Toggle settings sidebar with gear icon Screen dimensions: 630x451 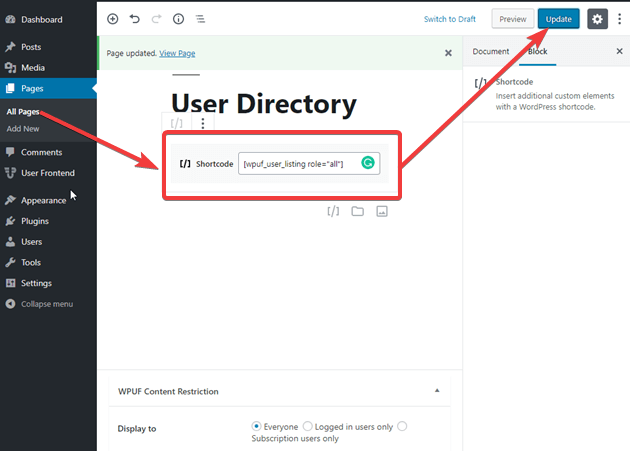(597, 19)
